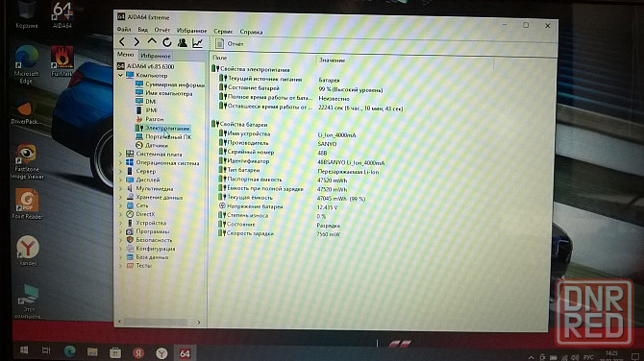Viewport: 644px width, 361px height.
Task: Expand the Хранение данных node
Action: point(120,198)
